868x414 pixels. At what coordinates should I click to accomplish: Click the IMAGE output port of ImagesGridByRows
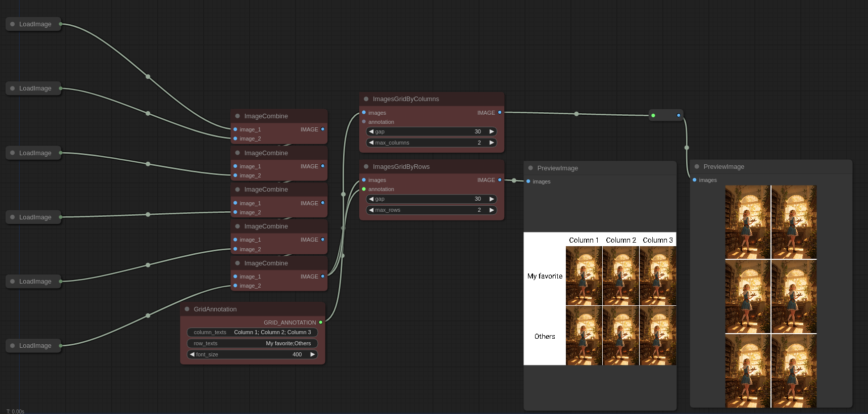pyautogui.click(x=500, y=180)
